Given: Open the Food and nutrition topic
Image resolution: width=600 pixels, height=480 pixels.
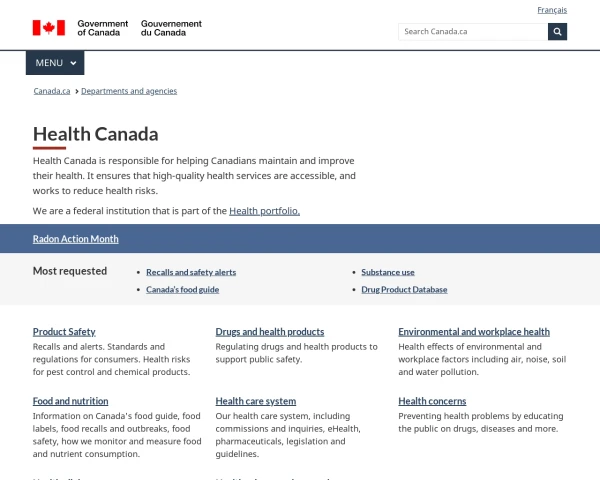Looking at the screenshot, I should click(70, 402).
